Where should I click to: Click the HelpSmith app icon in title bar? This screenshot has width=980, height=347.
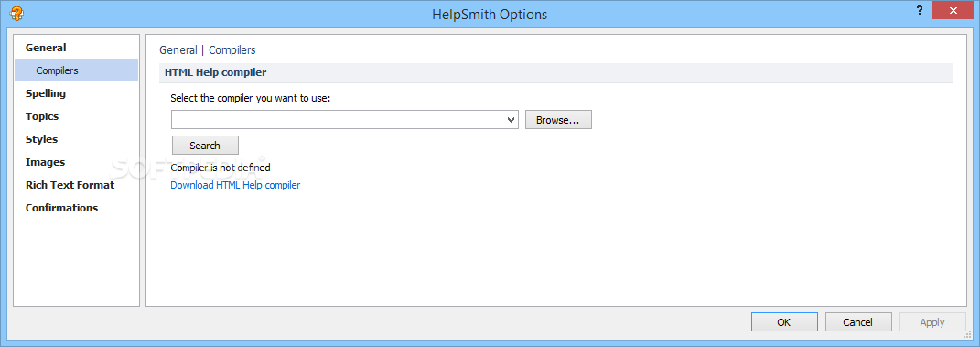pos(16,13)
